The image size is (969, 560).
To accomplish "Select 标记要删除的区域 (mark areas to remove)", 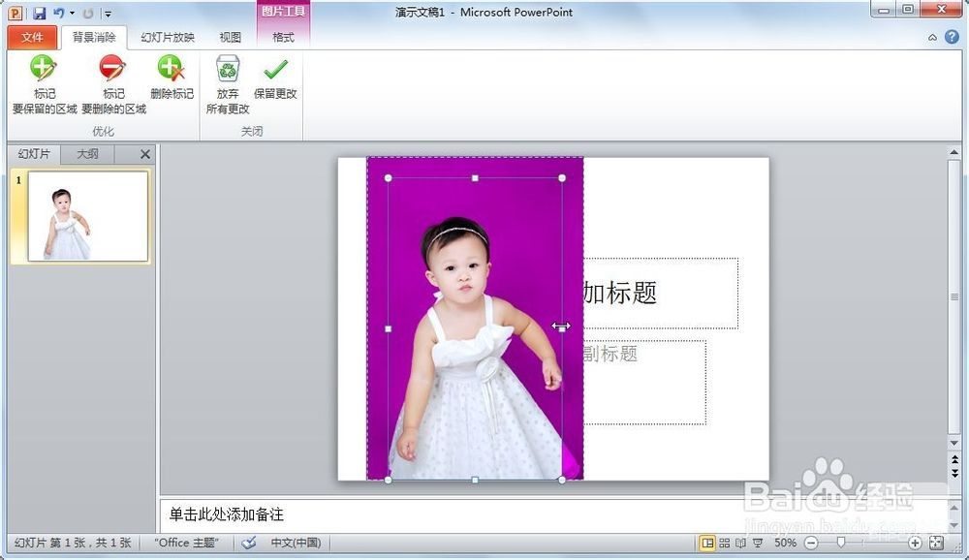I will coord(113,83).
